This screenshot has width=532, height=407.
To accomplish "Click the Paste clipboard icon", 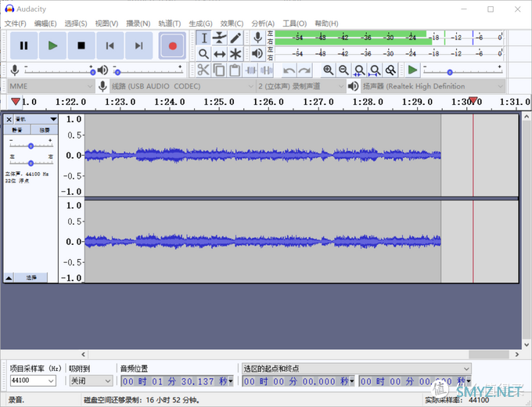I will [x=235, y=70].
